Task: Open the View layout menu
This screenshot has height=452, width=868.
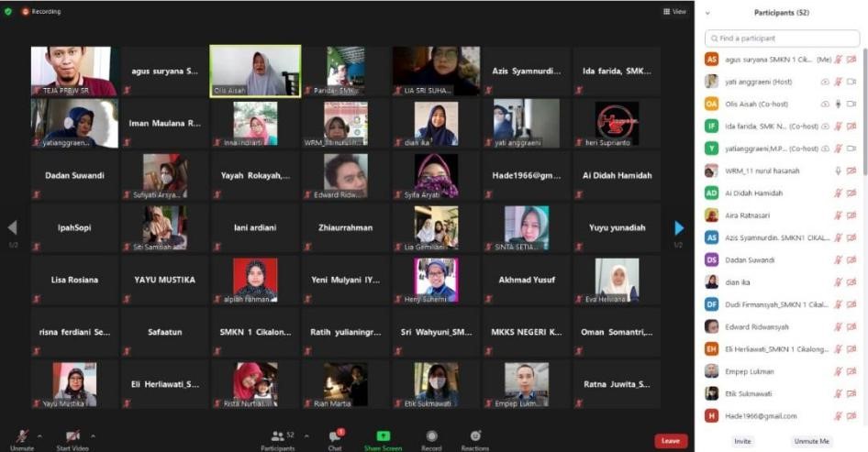Action: point(674,12)
